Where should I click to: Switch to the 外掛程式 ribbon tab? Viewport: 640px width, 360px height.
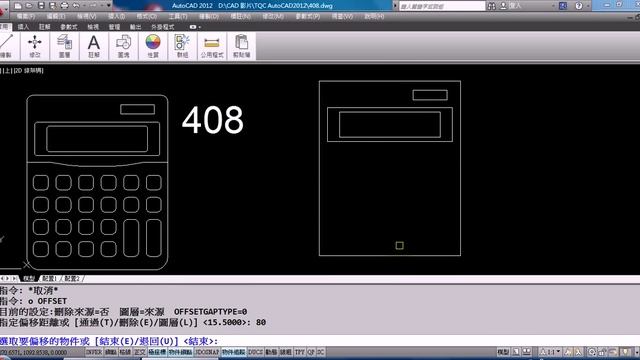pos(162,27)
